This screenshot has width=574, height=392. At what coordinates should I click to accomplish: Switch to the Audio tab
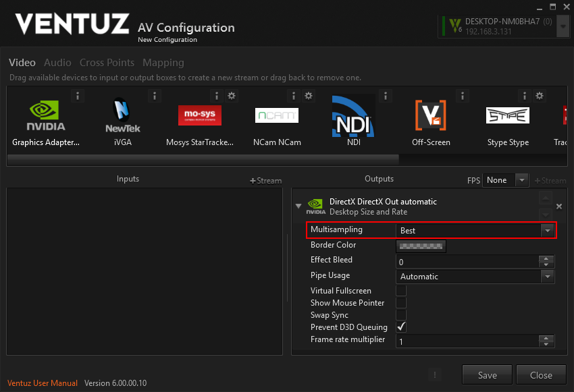pyautogui.click(x=57, y=63)
